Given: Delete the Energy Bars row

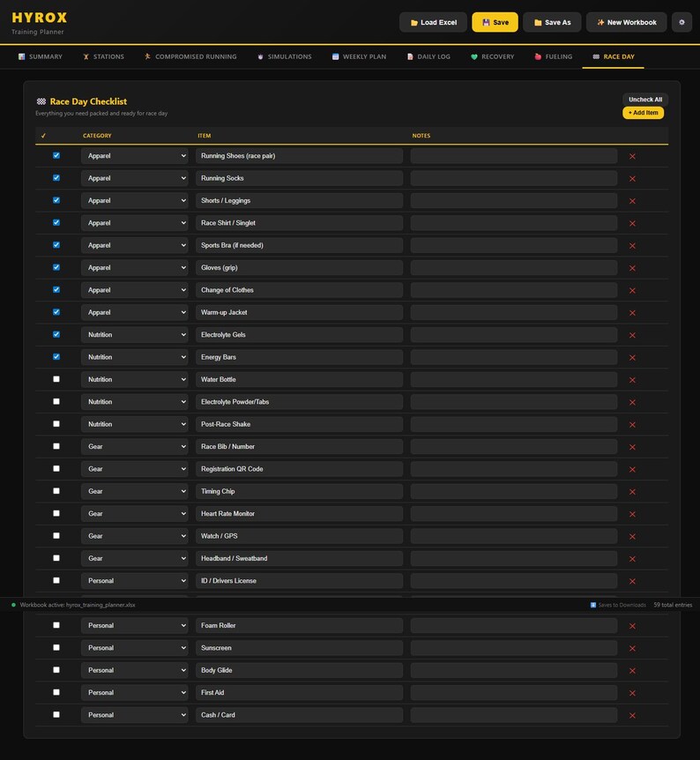Looking at the screenshot, I should pos(632,357).
